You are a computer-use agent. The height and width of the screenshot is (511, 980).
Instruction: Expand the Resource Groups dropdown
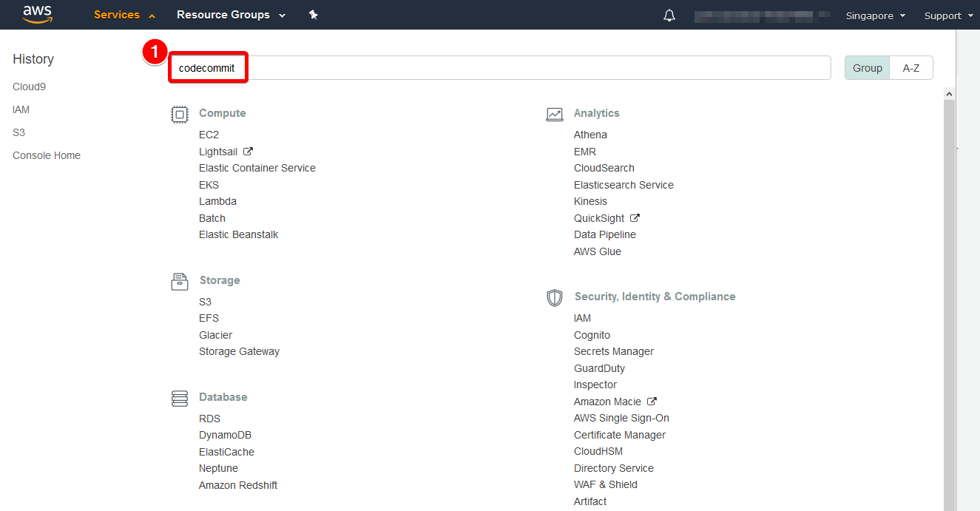[x=231, y=15]
